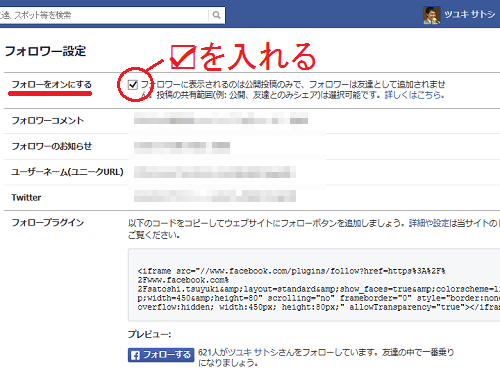Select the フォローをオンにする setting label
This screenshot has height=388, width=500.
pyautogui.click(x=51, y=84)
